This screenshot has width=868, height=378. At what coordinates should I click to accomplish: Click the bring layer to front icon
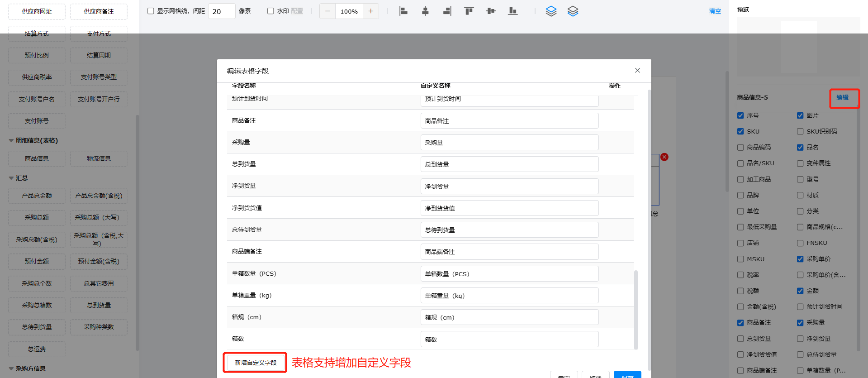pos(551,11)
